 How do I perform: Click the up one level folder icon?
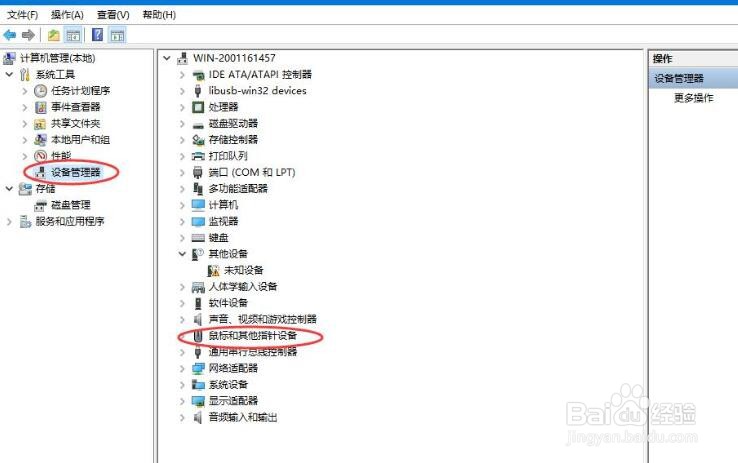pyautogui.click(x=54, y=35)
